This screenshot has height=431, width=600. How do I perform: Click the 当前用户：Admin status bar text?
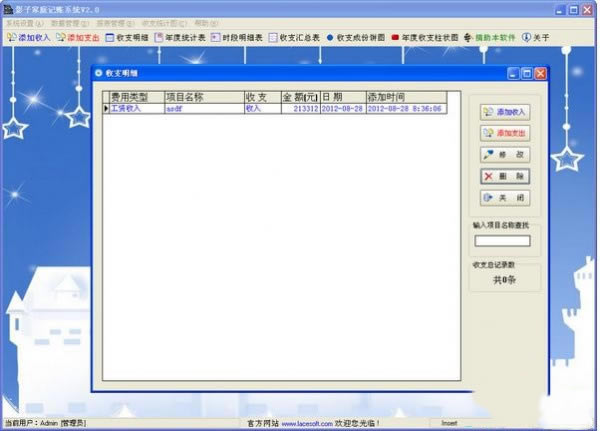tap(45, 423)
